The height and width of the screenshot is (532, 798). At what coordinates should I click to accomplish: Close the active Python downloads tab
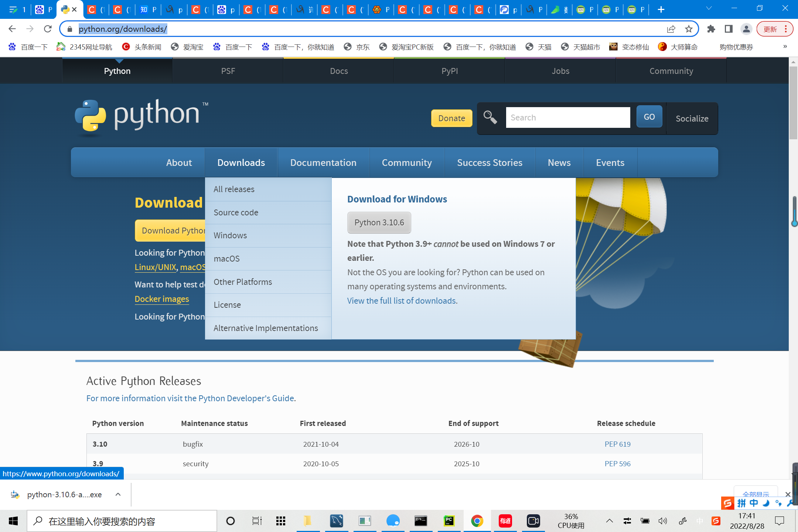coord(75,10)
